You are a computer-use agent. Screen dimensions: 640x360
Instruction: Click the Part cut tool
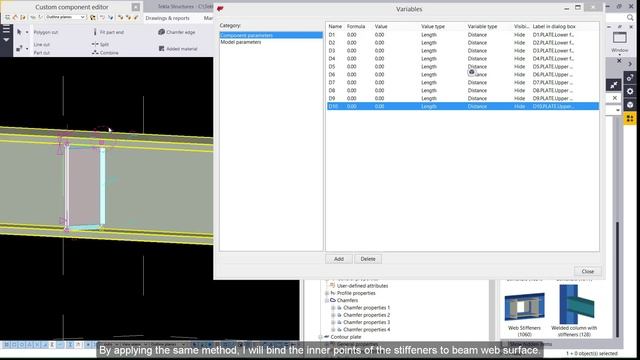coord(42,53)
